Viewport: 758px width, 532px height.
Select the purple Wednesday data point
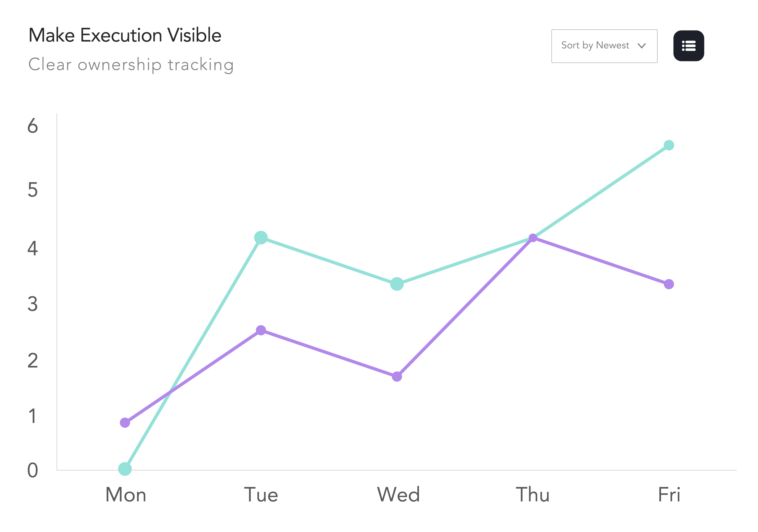(x=397, y=377)
